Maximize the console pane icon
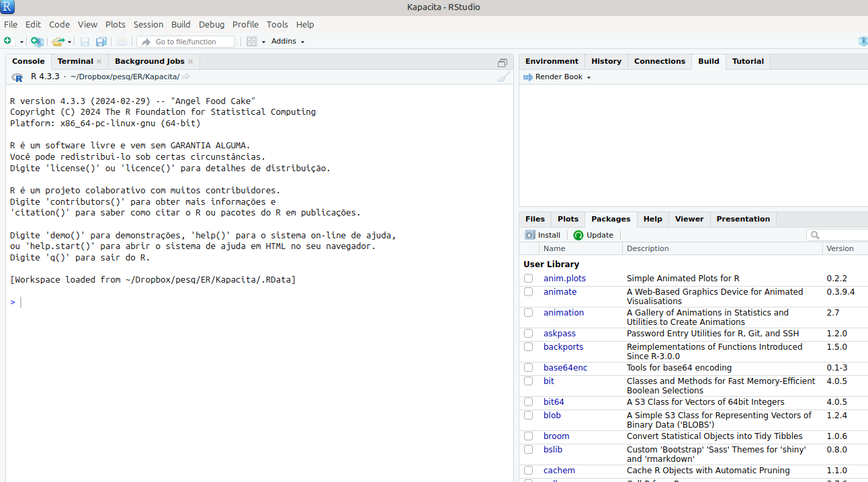The width and height of the screenshot is (868, 482). pos(503,62)
